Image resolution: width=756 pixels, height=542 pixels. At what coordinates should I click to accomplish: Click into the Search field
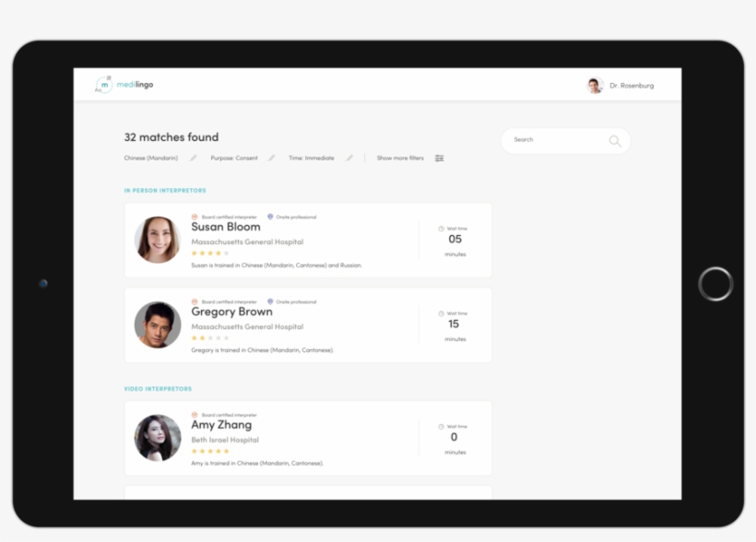(553, 140)
